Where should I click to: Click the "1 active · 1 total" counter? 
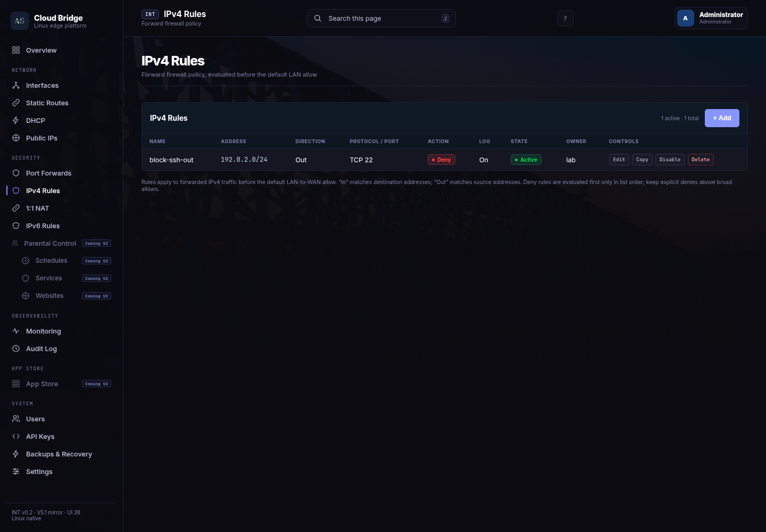click(680, 118)
